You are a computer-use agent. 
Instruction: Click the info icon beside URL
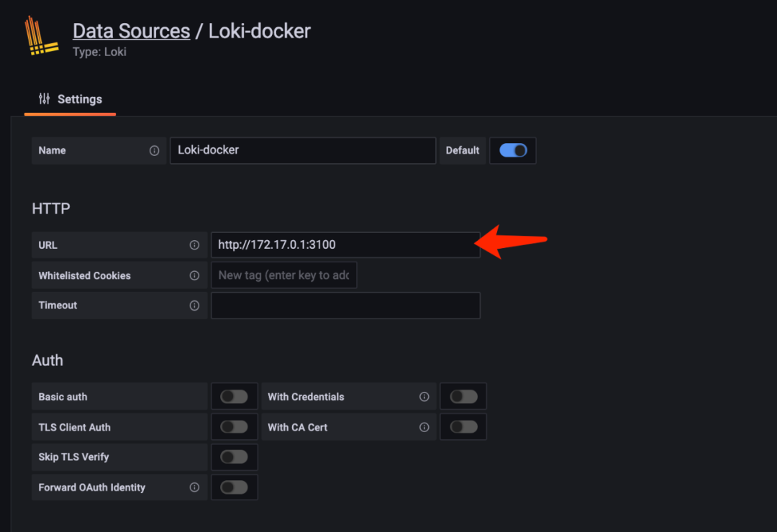(x=194, y=245)
